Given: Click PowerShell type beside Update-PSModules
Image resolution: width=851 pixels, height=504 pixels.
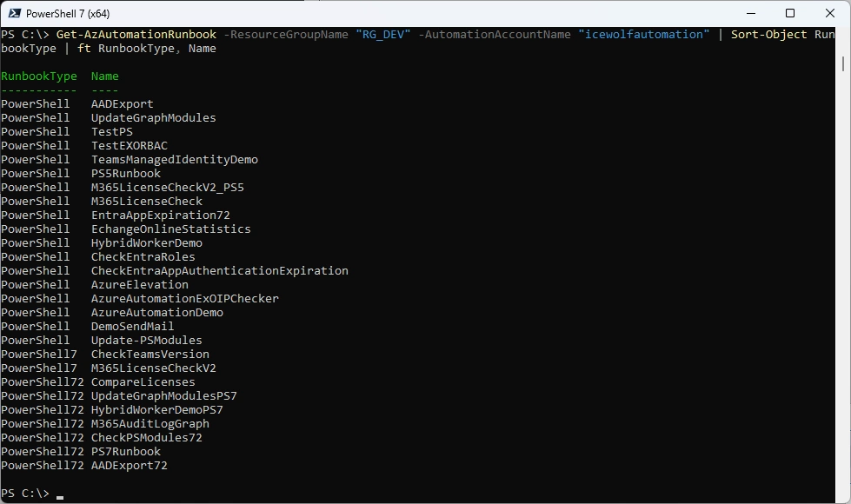Looking at the screenshot, I should coord(36,341).
